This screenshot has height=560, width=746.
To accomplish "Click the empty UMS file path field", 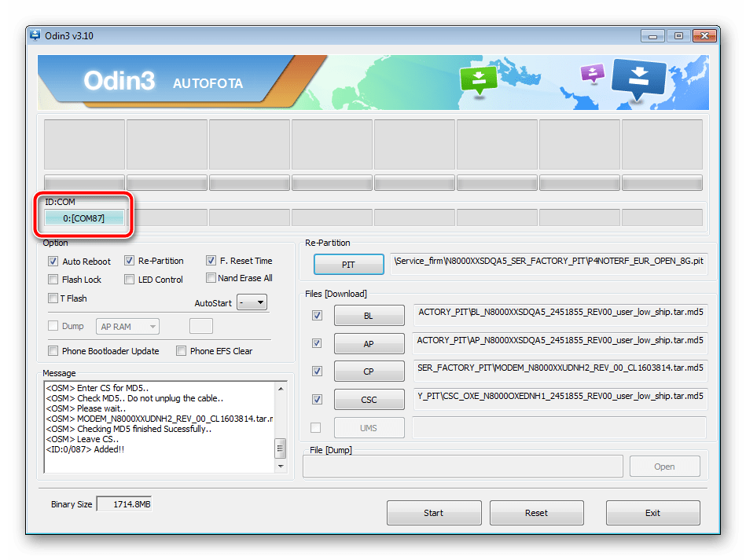I will point(560,427).
